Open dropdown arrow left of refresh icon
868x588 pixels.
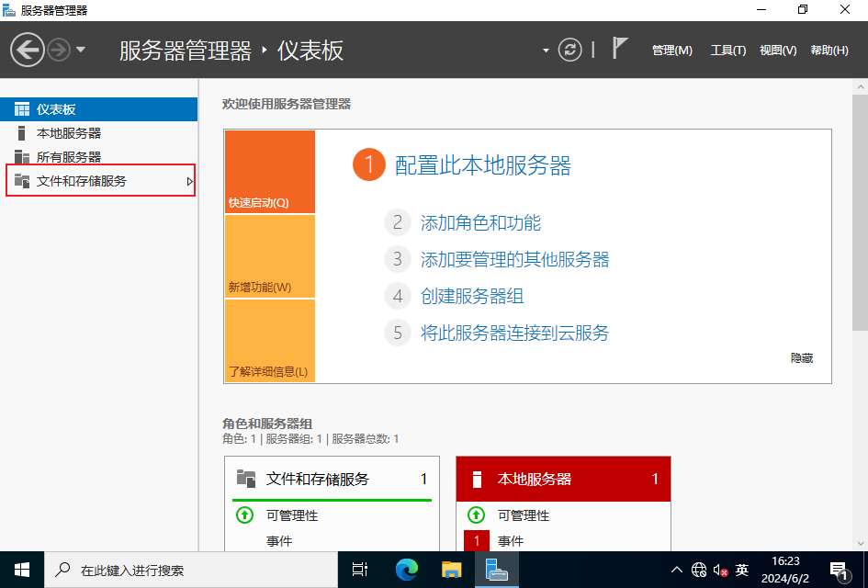pos(546,51)
